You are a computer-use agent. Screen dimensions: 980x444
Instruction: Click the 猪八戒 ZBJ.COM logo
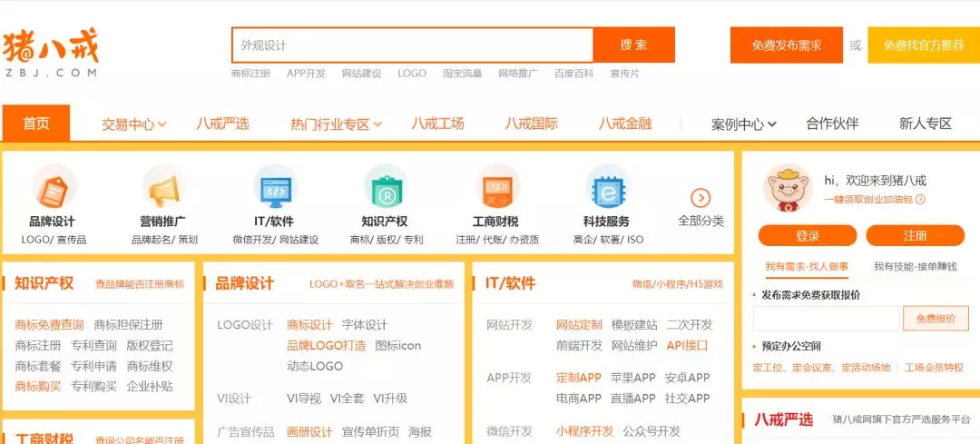tap(50, 53)
